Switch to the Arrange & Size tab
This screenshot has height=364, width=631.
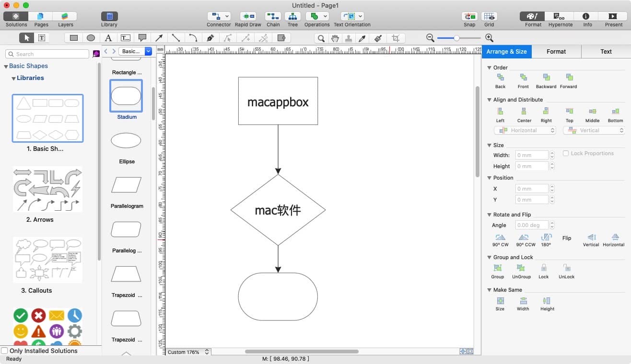coord(506,52)
